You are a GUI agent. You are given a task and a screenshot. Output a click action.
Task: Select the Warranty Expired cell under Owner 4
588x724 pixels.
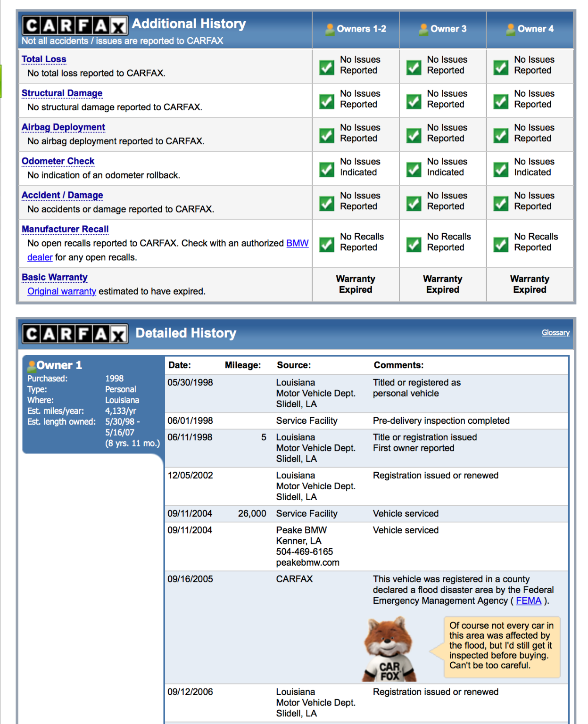[x=530, y=284]
